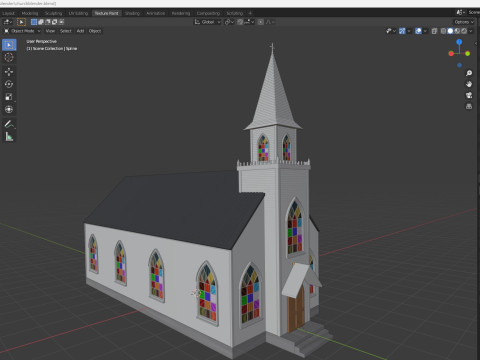Click the blue Z axis gizmo handle
The width and height of the screenshot is (480, 360).
(459, 42)
